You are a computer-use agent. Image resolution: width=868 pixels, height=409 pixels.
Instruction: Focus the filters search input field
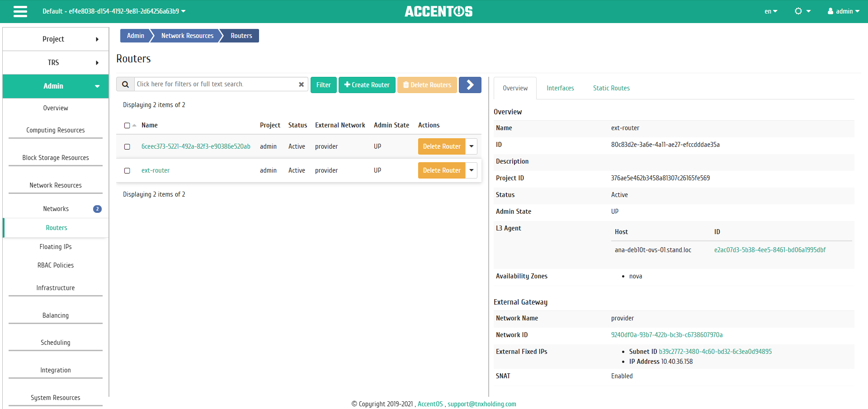(216, 85)
